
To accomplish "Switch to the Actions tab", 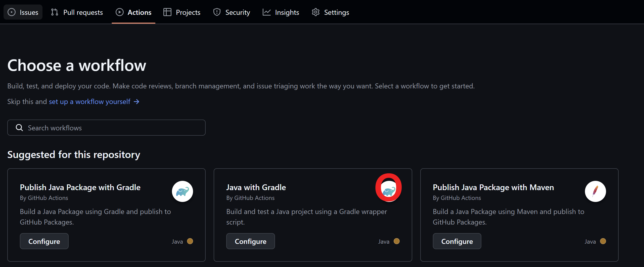I will click(x=133, y=12).
